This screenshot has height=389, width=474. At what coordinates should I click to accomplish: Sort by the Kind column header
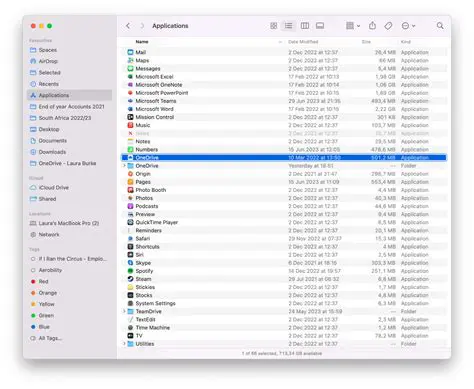pos(406,42)
